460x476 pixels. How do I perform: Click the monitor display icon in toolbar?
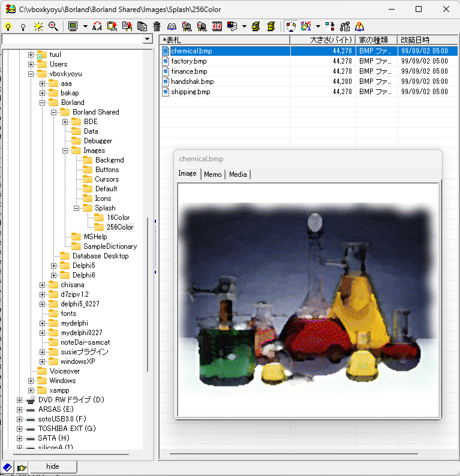click(73, 26)
